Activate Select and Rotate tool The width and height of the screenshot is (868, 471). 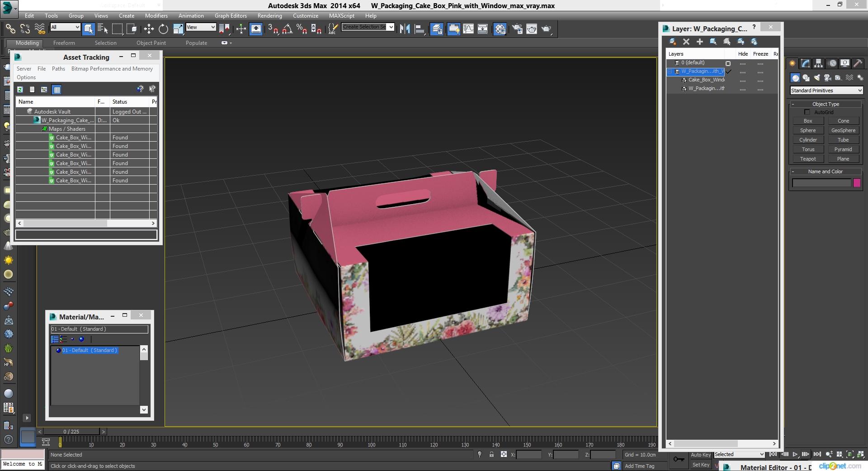pos(163,29)
